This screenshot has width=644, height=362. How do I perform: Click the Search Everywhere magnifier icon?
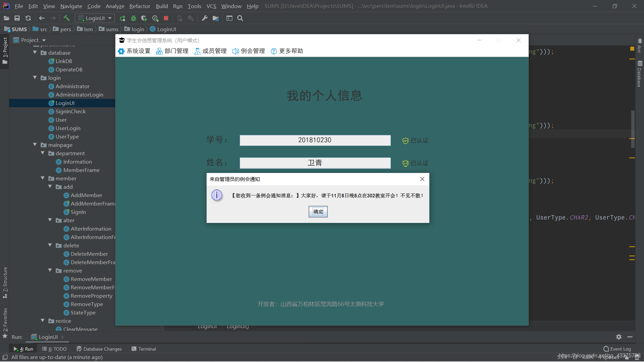(240, 18)
